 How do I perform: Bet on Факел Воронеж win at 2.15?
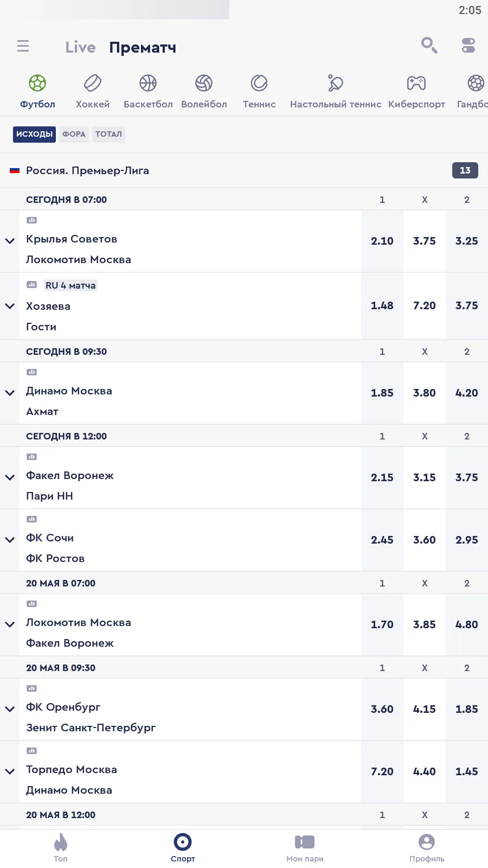click(382, 477)
